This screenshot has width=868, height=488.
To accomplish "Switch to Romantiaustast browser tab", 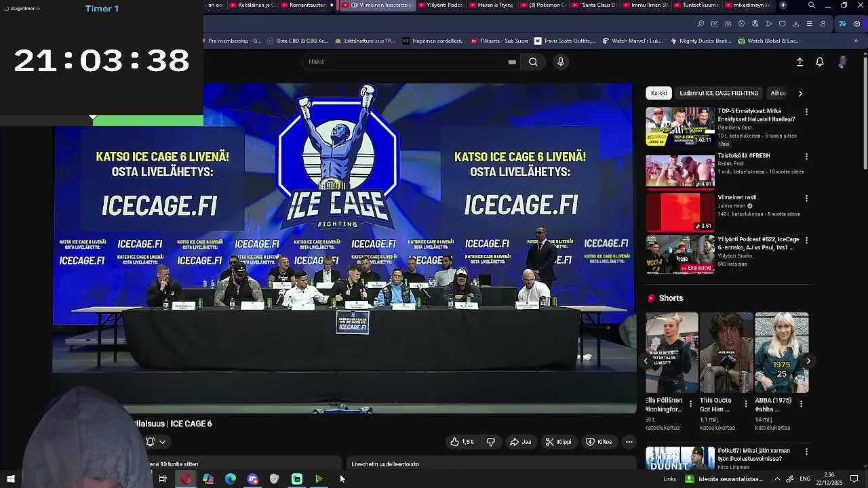I will click(x=303, y=5).
